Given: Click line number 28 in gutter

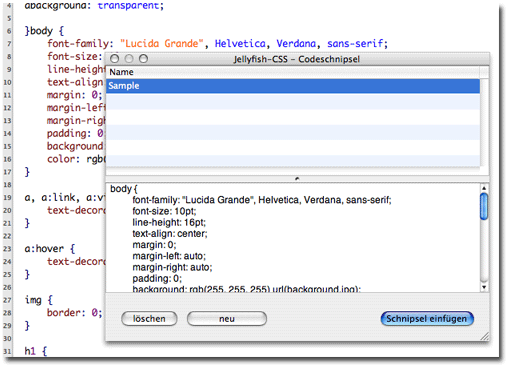Looking at the screenshot, I should point(7,313).
